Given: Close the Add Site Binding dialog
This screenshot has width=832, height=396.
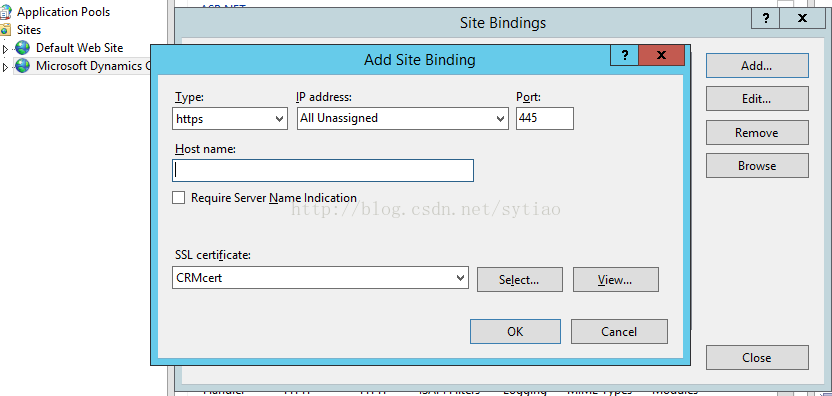Looking at the screenshot, I should pyautogui.click(x=661, y=55).
